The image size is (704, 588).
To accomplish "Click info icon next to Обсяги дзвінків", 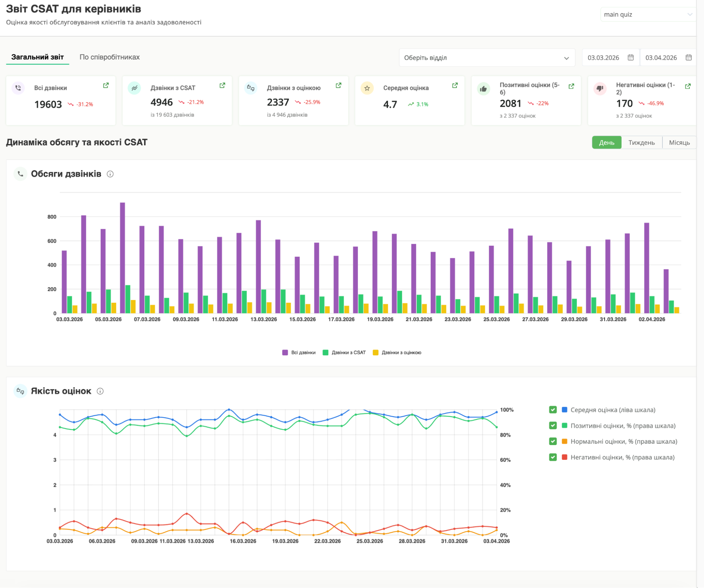I will click(110, 174).
